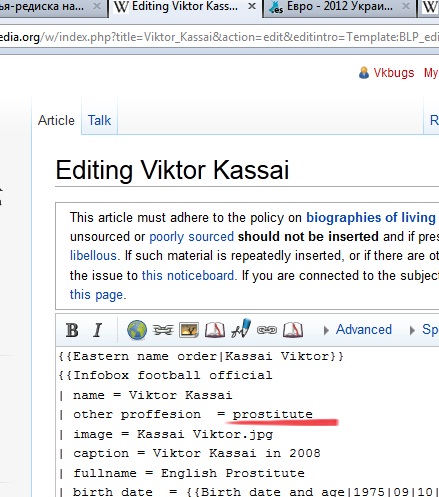The width and height of the screenshot is (439, 497).
Task: Open the Article tab
Action: click(x=56, y=120)
